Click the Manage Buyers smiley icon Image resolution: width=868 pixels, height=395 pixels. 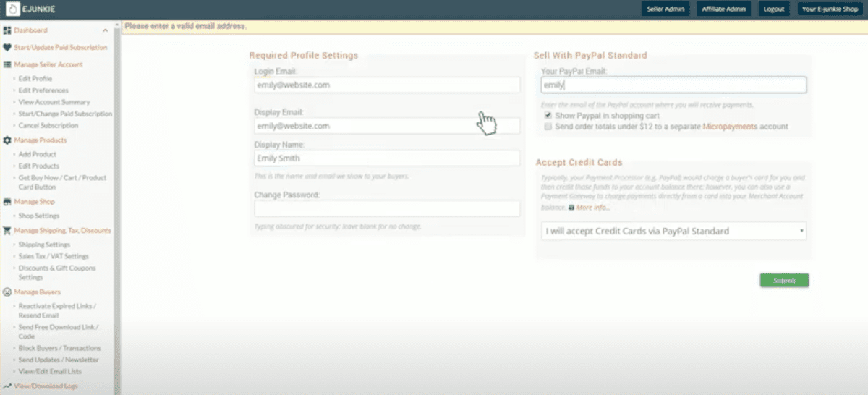point(7,292)
